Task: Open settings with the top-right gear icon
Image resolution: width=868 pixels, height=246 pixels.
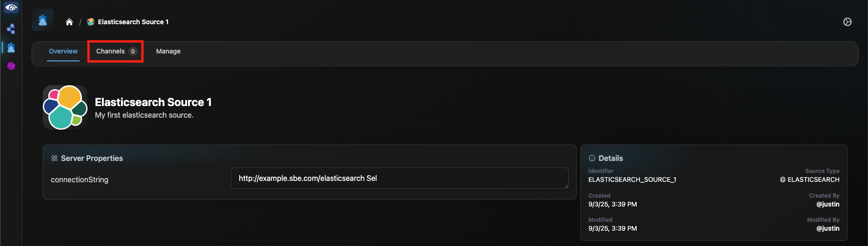Action: click(847, 22)
